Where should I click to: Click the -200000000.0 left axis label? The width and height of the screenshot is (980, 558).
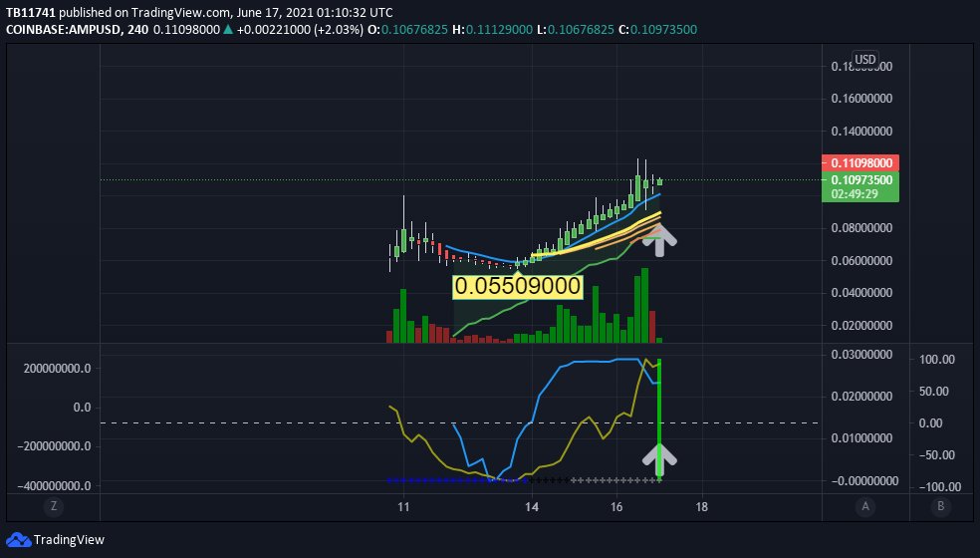pyautogui.click(x=54, y=446)
